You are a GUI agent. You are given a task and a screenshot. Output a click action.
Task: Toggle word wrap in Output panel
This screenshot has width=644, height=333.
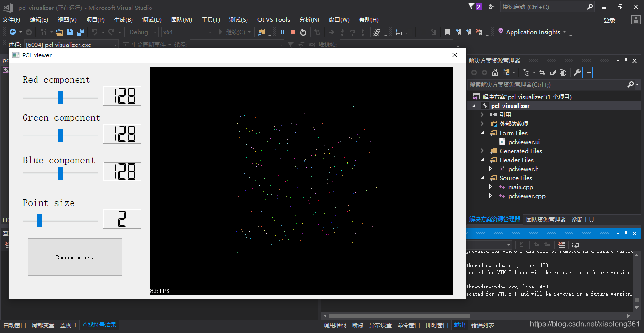pos(575,245)
